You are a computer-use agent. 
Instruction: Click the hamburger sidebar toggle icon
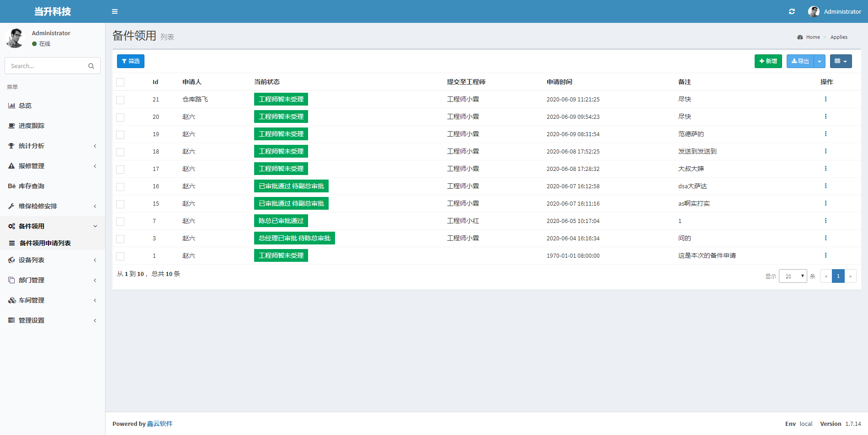(x=115, y=11)
